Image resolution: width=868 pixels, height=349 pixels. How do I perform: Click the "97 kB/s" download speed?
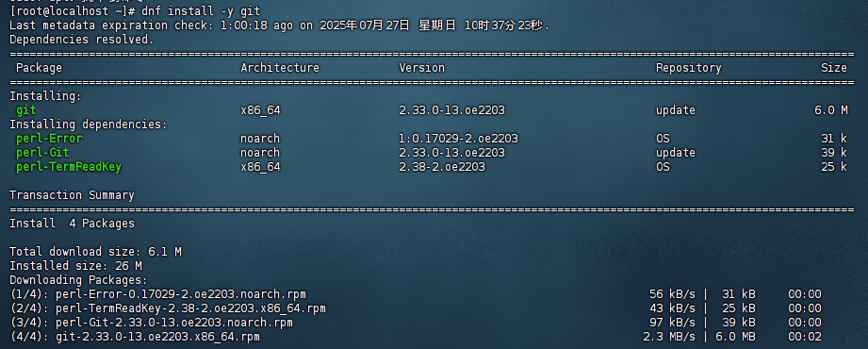coord(672,323)
